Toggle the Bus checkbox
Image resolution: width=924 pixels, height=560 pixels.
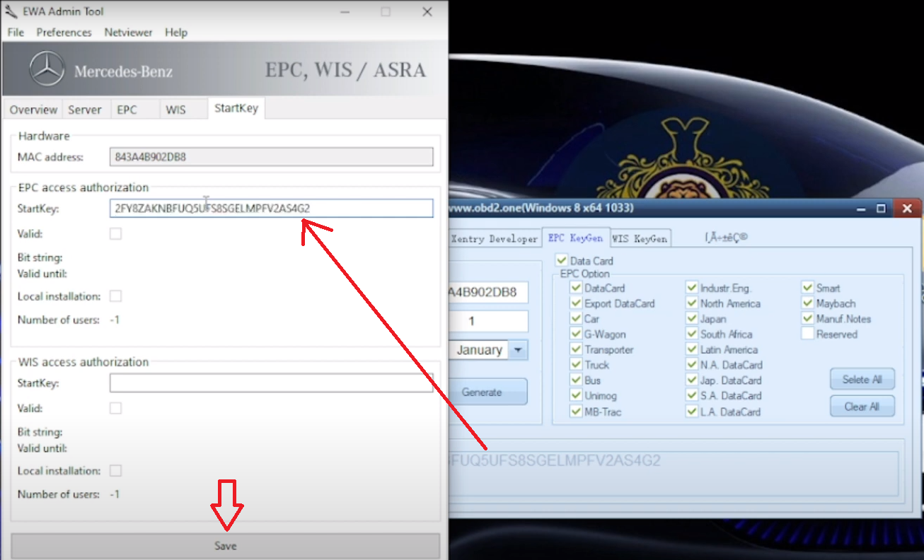576,380
